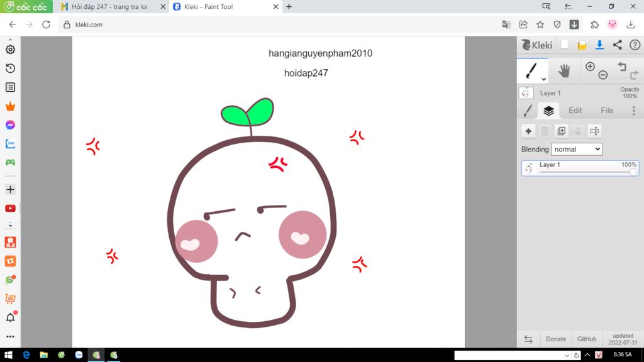Open the Blending mode dropdown
This screenshot has height=362, width=644.
tap(577, 150)
